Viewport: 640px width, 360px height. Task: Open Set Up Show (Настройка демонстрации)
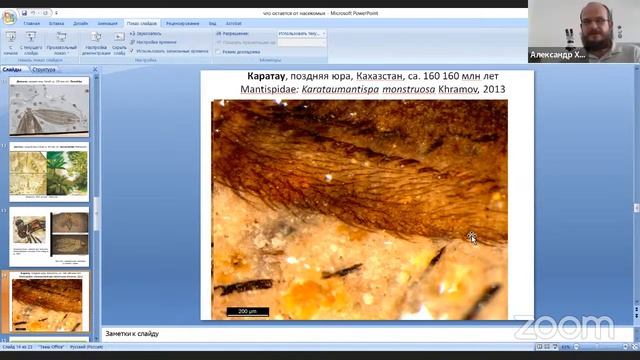[96, 43]
